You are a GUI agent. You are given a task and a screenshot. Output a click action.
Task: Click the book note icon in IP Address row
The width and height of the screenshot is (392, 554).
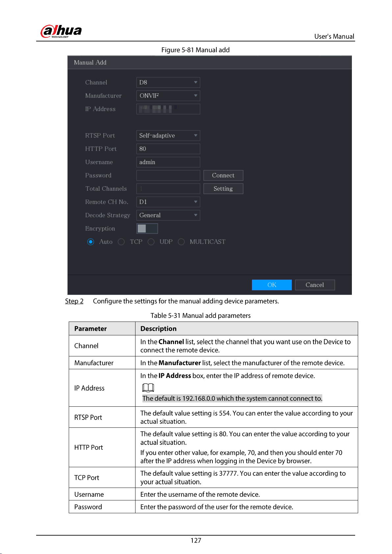click(x=148, y=388)
